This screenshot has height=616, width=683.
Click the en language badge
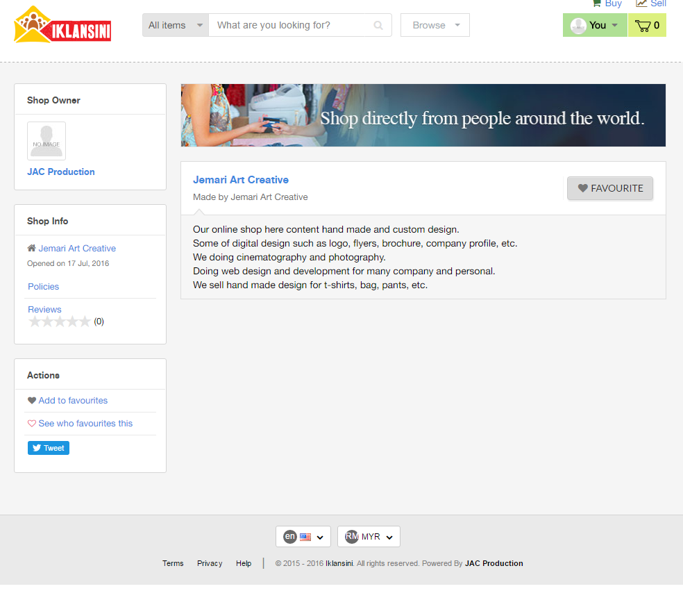pos(290,537)
